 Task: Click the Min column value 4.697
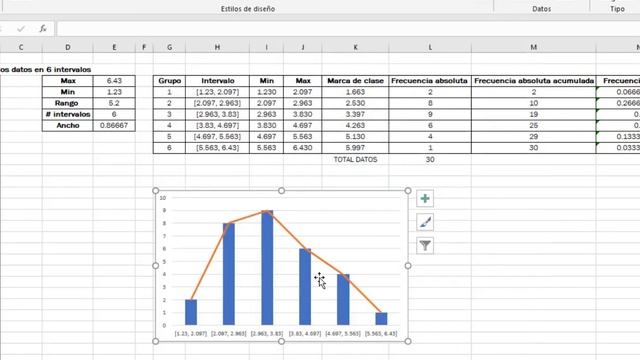coord(267,137)
